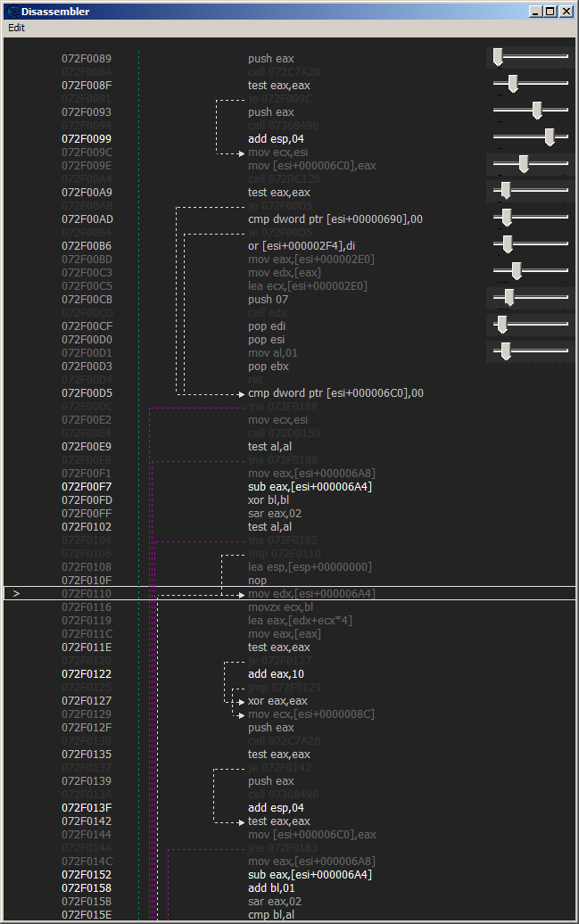Click instruction movzx ecx,bl
This screenshot has height=924, width=579.
280,607
